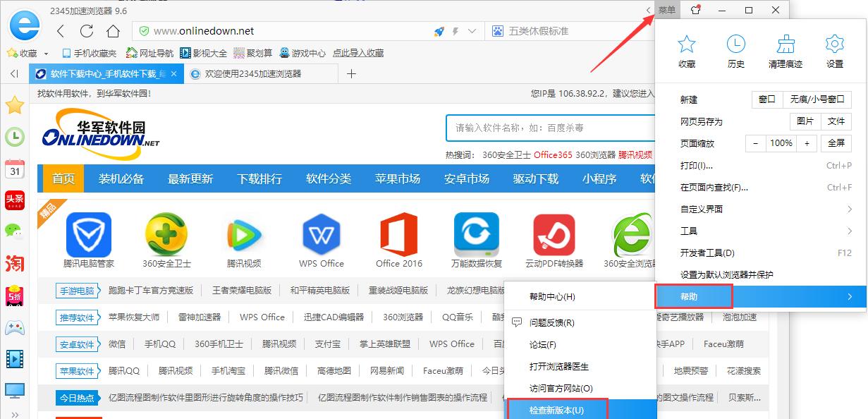Open the sidebar video film icon
This screenshot has height=419, width=868.
point(15,359)
